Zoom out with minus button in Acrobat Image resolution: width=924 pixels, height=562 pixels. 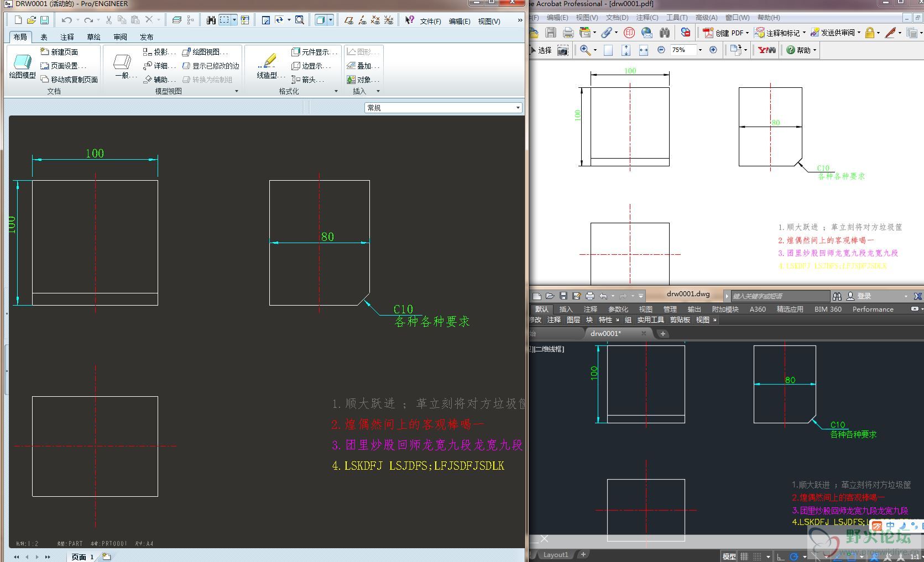point(661,50)
